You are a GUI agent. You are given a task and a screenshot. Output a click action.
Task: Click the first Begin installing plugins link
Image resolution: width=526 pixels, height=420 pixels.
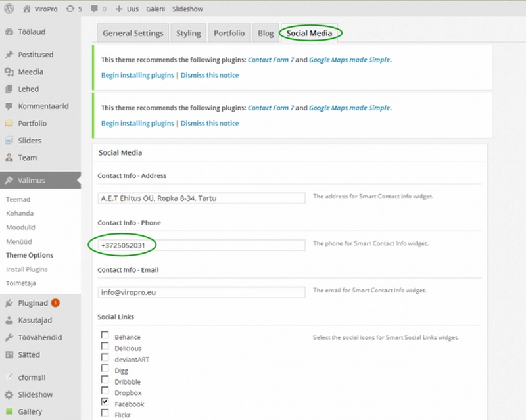click(x=137, y=75)
